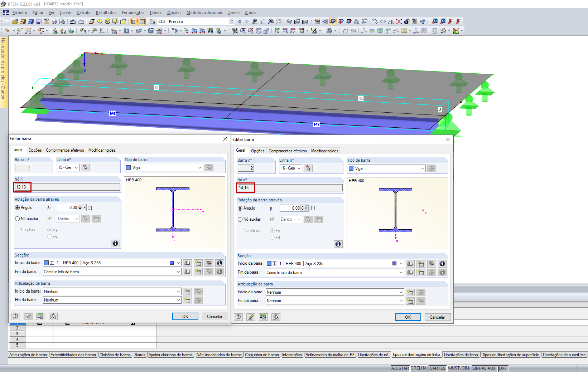The height and width of the screenshot is (372, 588).
Task: Expand Fim da barra section dropdown in right dialog
Action: [401, 273]
